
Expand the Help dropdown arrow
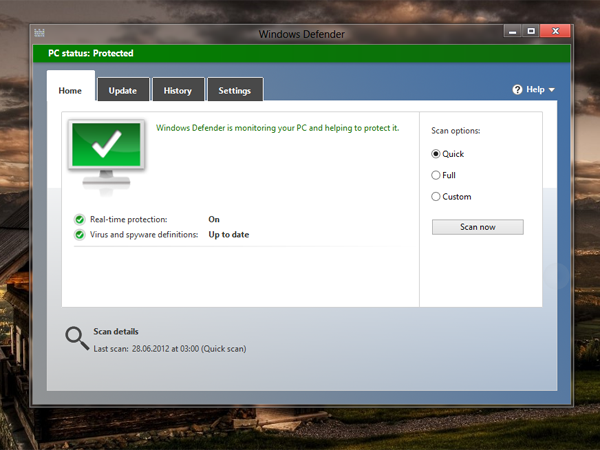[551, 90]
